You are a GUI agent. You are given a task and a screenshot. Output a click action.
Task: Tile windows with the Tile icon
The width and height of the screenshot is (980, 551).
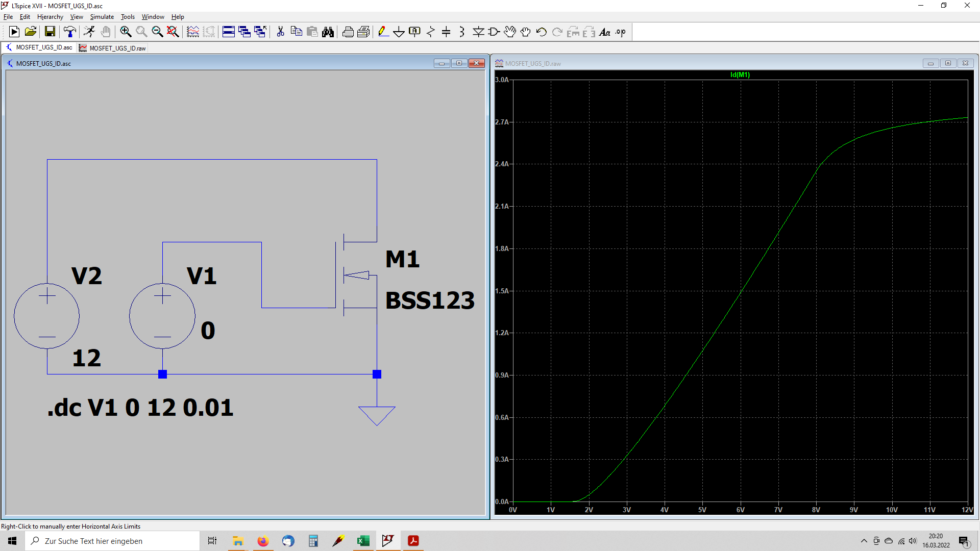(229, 32)
